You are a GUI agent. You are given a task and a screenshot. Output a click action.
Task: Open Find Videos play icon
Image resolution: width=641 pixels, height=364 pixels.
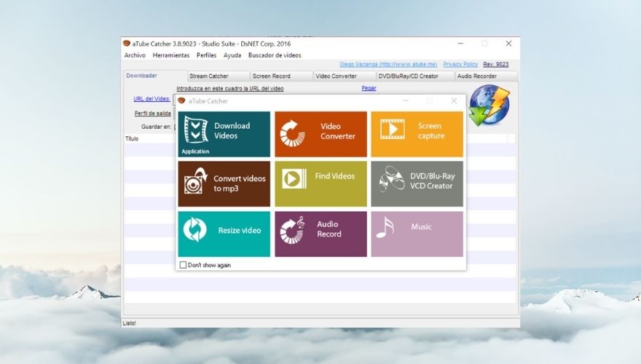pyautogui.click(x=294, y=178)
